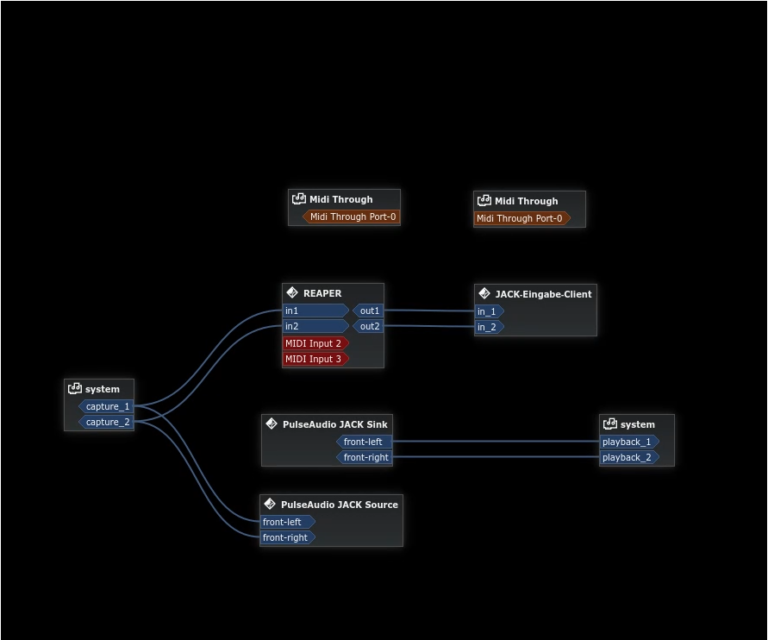Select the capture_1 port
768x640 pixels.
tap(106, 406)
